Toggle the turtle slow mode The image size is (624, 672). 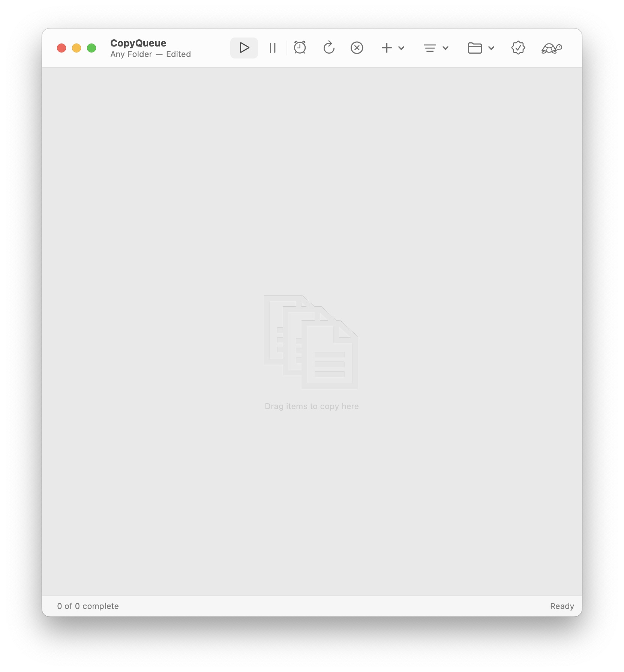(552, 48)
